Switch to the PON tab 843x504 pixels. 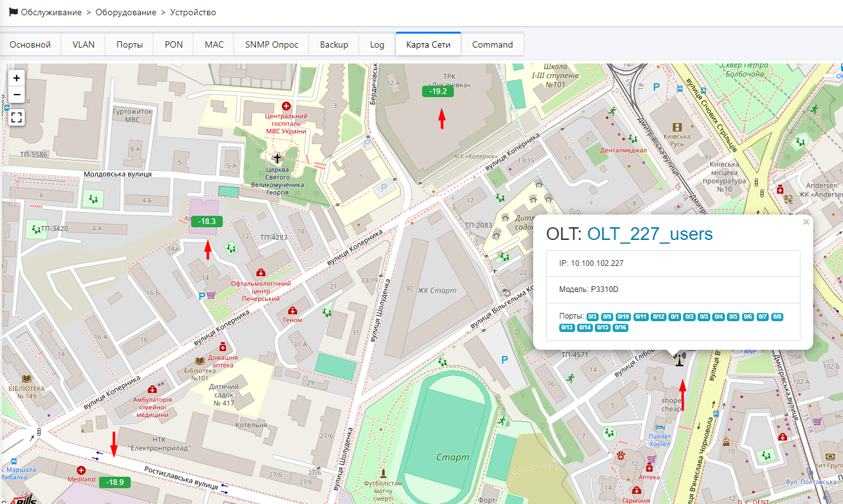click(173, 44)
